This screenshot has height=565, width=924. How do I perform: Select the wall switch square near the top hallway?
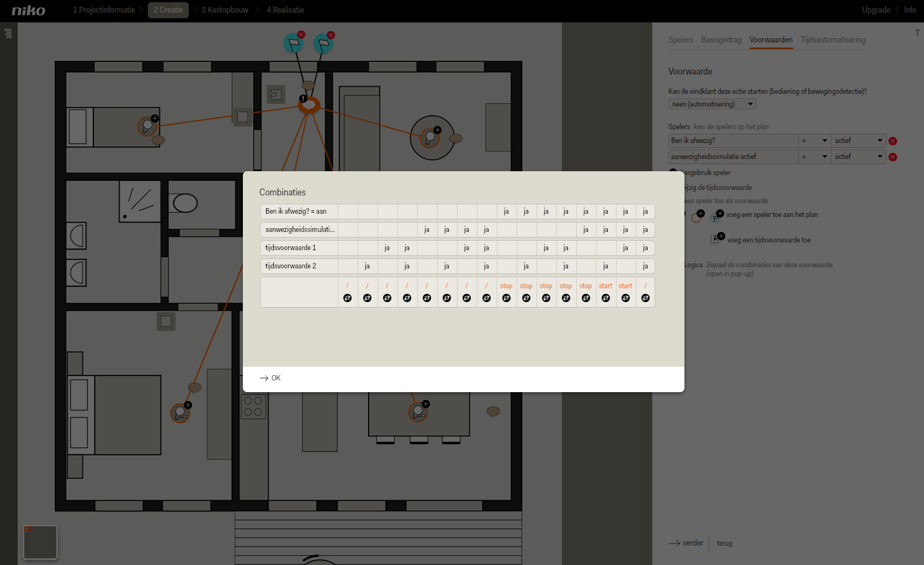pyautogui.click(x=242, y=117)
